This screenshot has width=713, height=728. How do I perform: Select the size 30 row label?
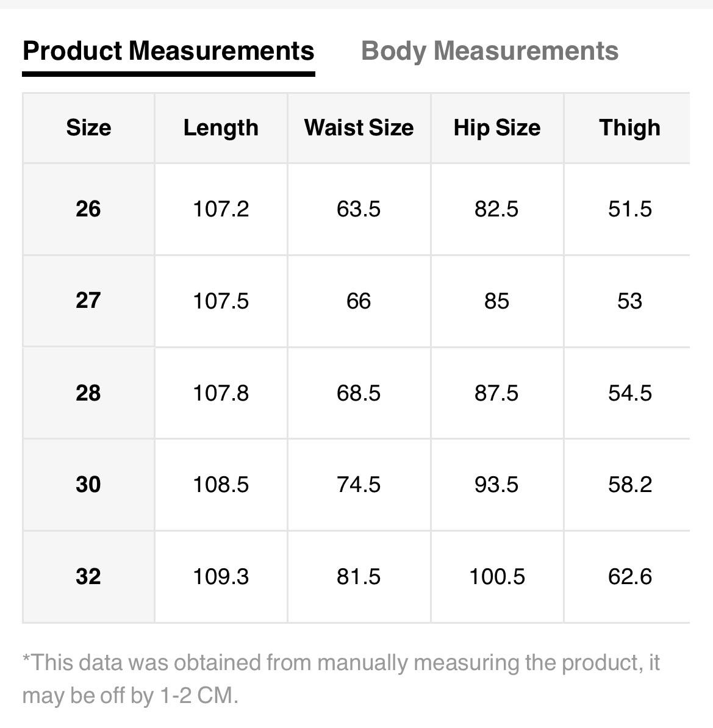point(88,484)
